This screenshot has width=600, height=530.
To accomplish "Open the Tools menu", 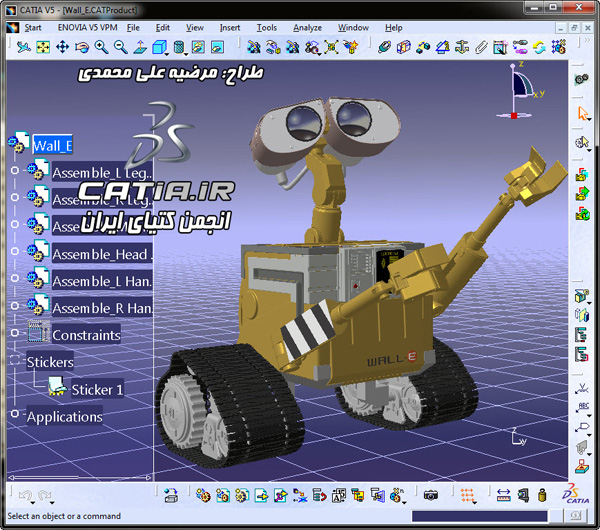I will [267, 28].
